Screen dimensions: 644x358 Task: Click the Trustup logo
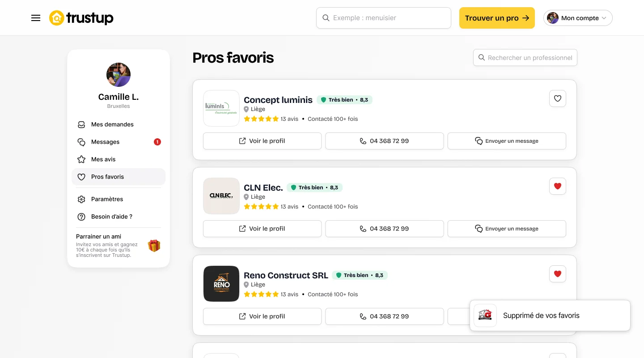(x=81, y=18)
